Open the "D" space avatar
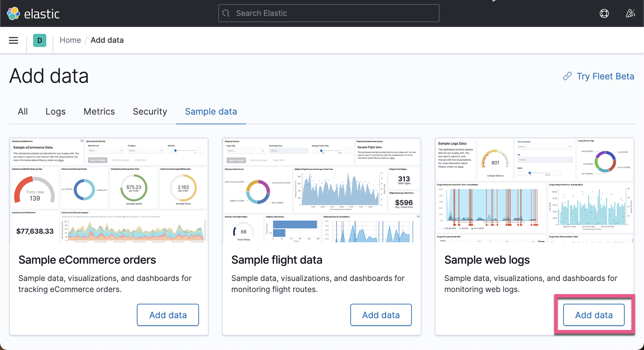The height and width of the screenshot is (350, 644). 40,40
